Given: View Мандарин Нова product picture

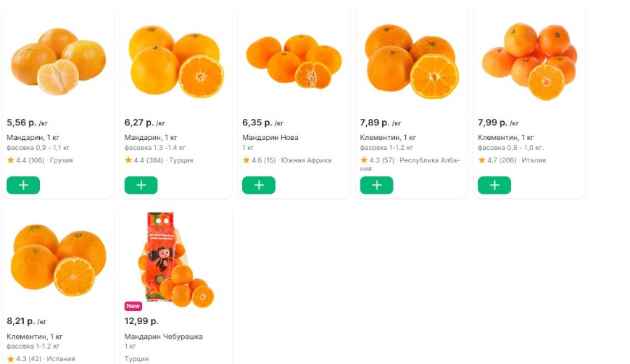Looking at the screenshot, I should pyautogui.click(x=294, y=62).
